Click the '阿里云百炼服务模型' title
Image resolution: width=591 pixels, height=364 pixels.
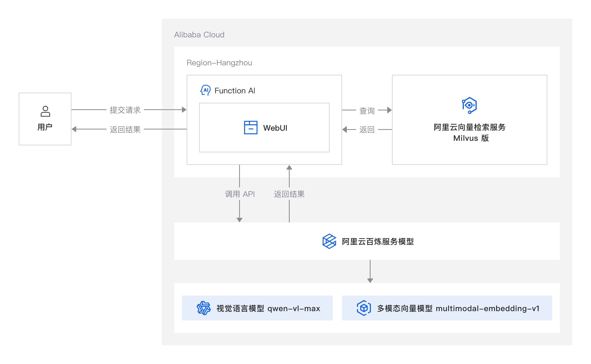point(378,241)
